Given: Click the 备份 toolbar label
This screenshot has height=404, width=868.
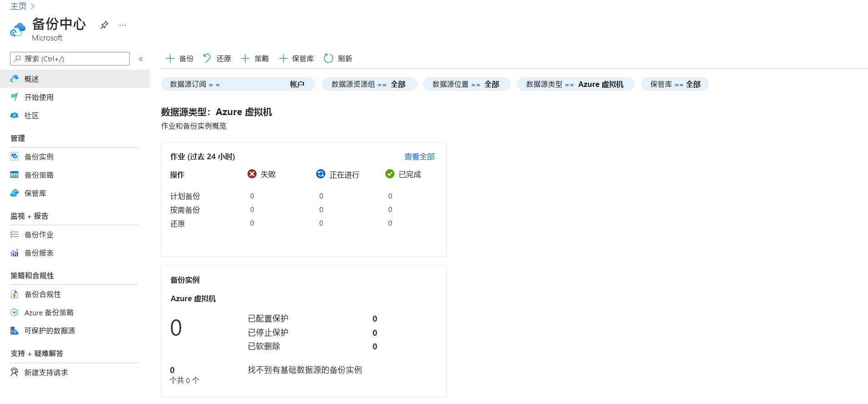Looking at the screenshot, I should pyautogui.click(x=187, y=59).
